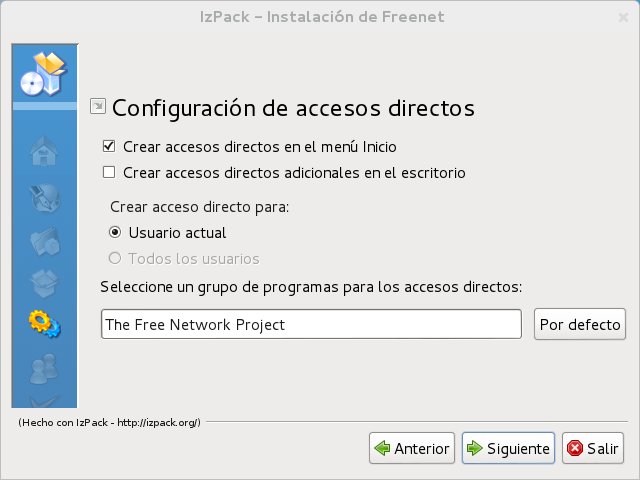Uncheck Crear accesos directos en el menú Inicio
Screen dimensions: 640x480
pyautogui.click(x=110, y=146)
